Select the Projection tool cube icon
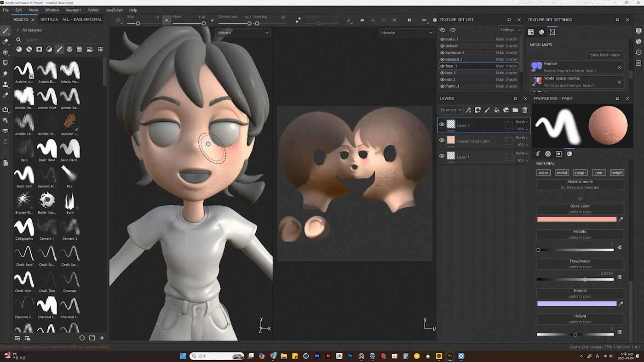644x362 pixels. pyautogui.click(x=6, y=52)
